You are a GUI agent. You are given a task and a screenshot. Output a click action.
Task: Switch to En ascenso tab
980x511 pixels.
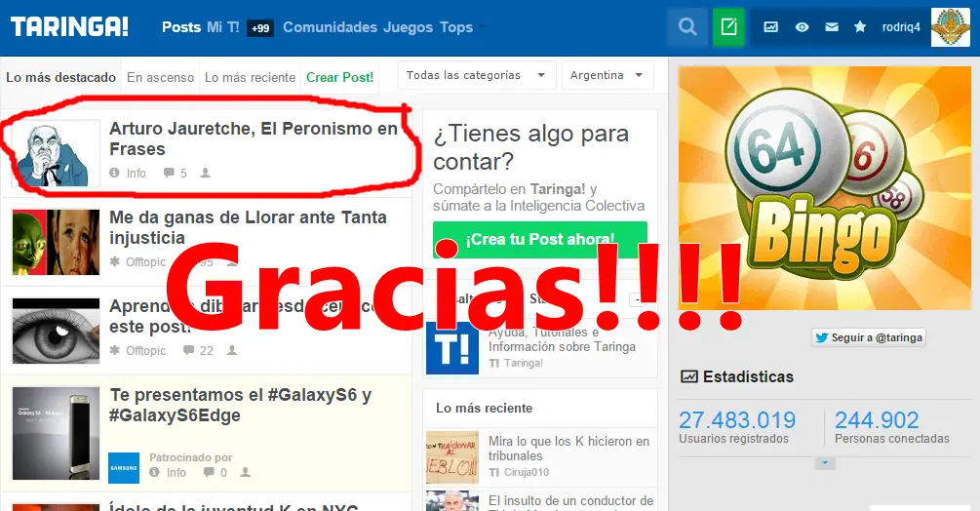161,77
